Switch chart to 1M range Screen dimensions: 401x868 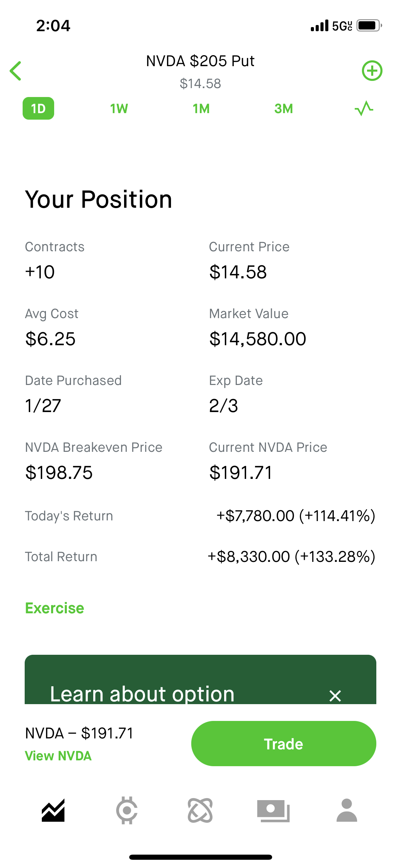click(x=201, y=109)
